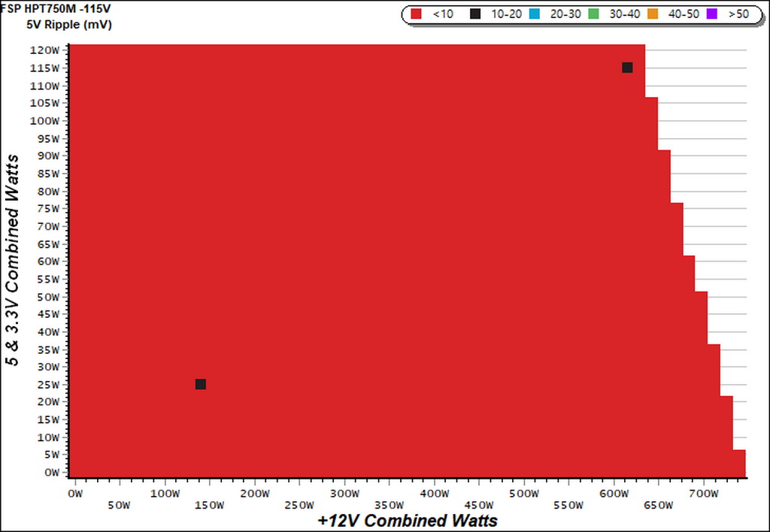Click the '90W' y-axis label
Image resolution: width=770 pixels, height=532 pixels.
(47, 156)
